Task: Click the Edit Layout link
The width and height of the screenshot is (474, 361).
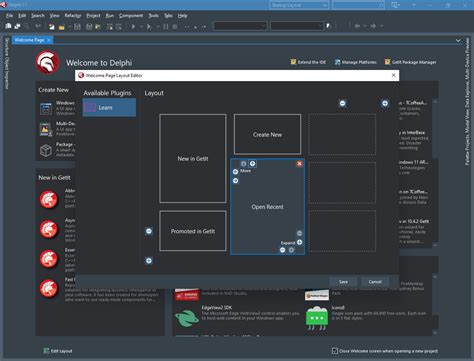Action: [58, 351]
